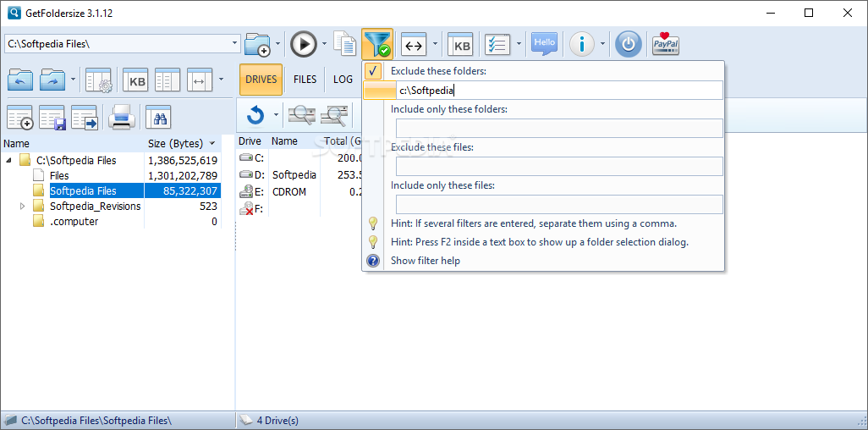868x430 pixels.
Task: Click the KB icon in the left panel toolbar
Action: (x=135, y=80)
